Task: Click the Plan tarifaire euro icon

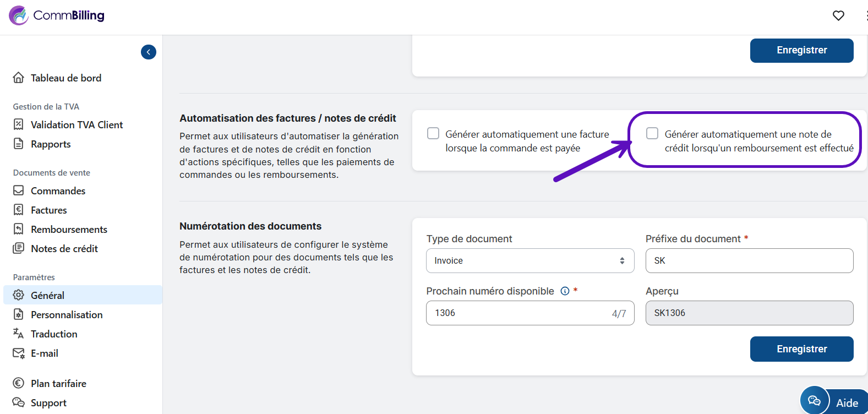Action: click(19, 383)
